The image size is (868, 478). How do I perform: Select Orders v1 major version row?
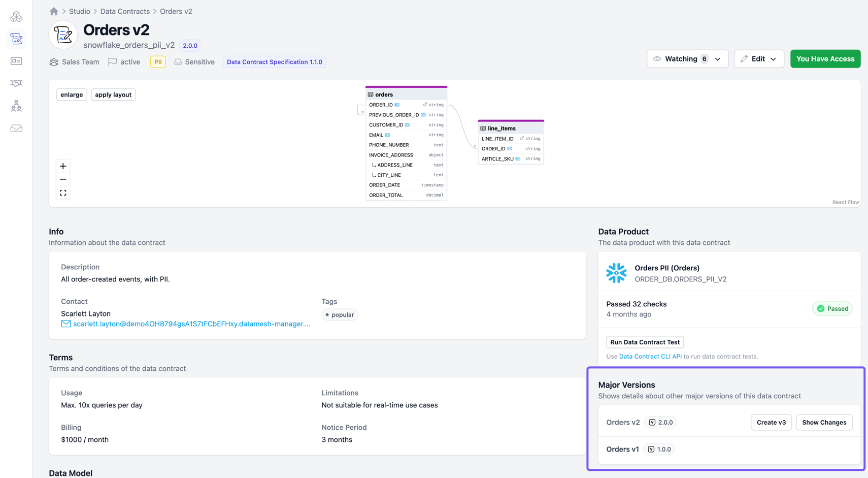tap(623, 449)
